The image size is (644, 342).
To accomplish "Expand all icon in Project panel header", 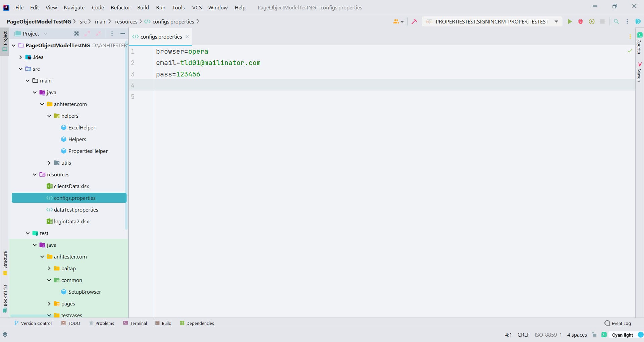I will tap(87, 34).
